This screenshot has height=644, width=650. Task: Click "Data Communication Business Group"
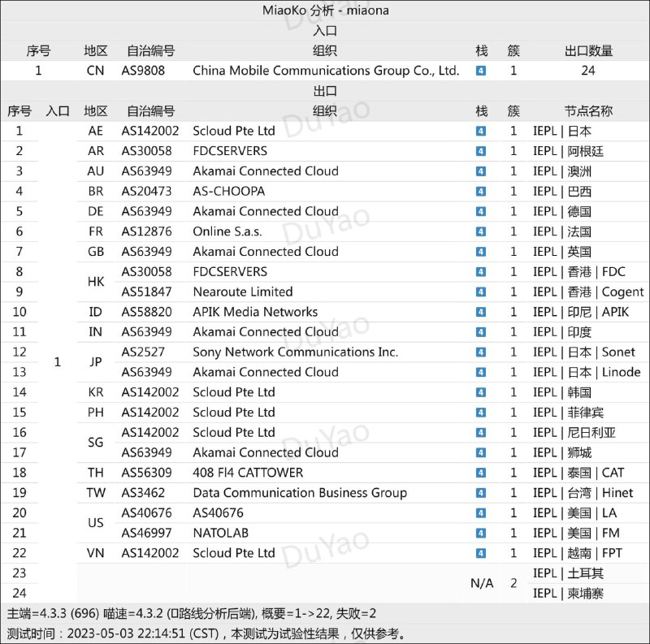tap(300, 493)
